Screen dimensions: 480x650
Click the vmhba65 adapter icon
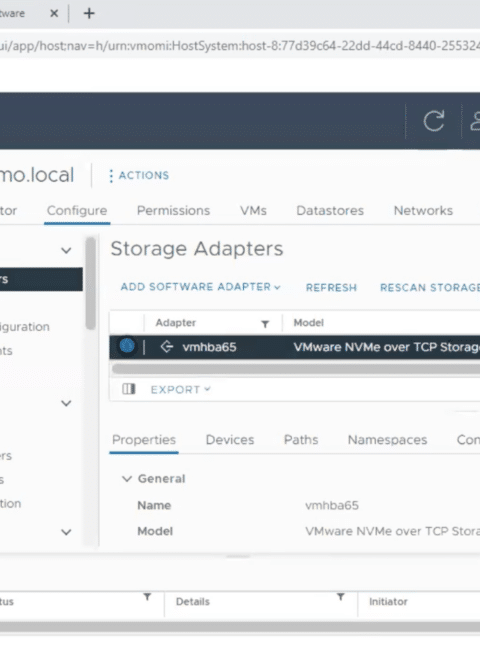pyautogui.click(x=167, y=347)
